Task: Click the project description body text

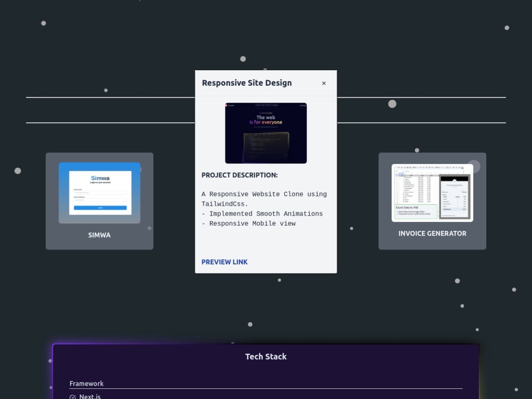Action: pyautogui.click(x=264, y=209)
